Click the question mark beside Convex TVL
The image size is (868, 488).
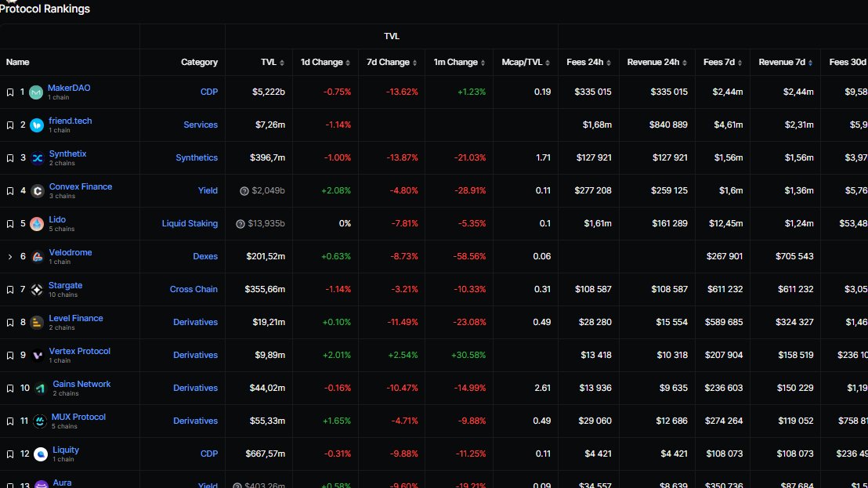(244, 191)
